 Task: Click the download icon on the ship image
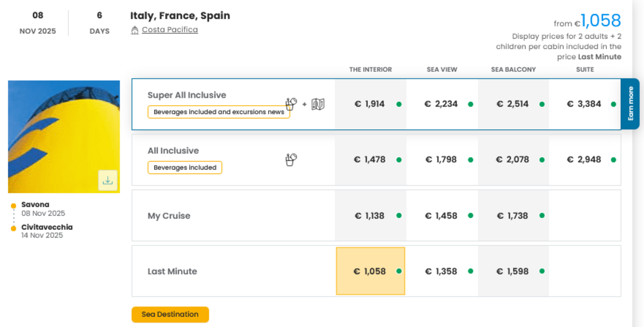click(x=107, y=180)
